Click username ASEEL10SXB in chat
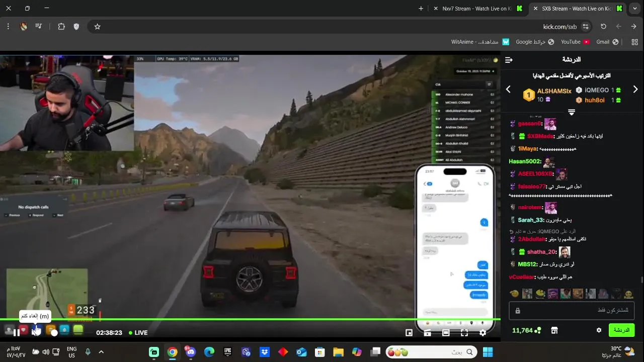 tap(535, 174)
